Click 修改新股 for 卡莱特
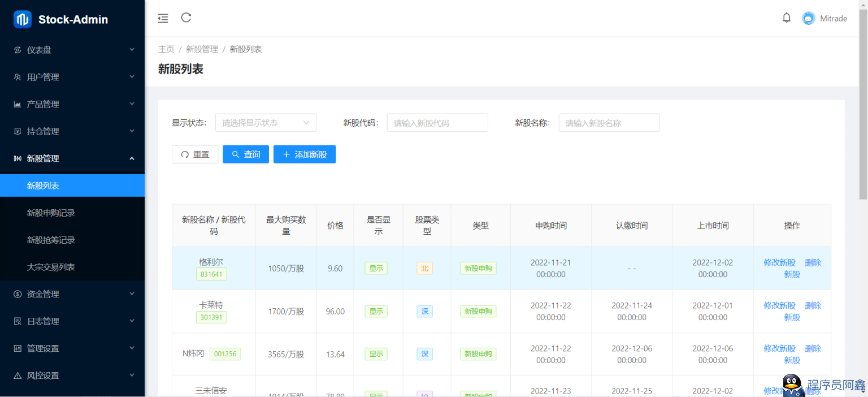The image size is (868, 397). (779, 305)
